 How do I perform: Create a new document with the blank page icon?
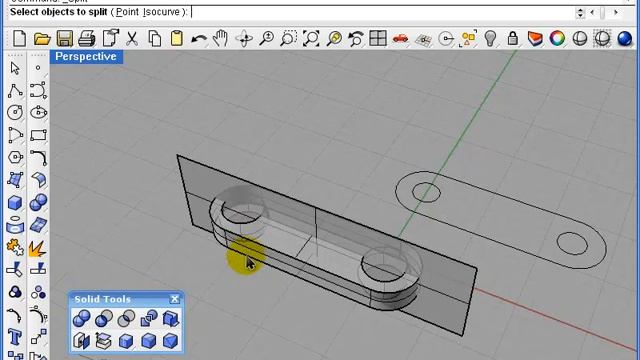(x=19, y=39)
